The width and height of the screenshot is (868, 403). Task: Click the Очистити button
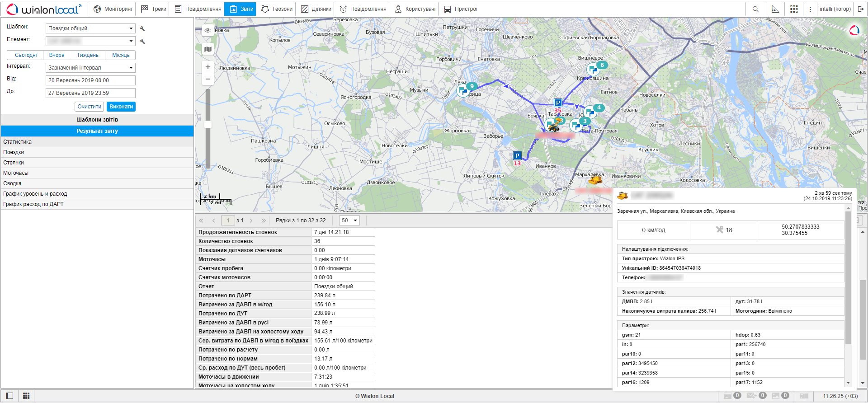pyautogui.click(x=89, y=107)
